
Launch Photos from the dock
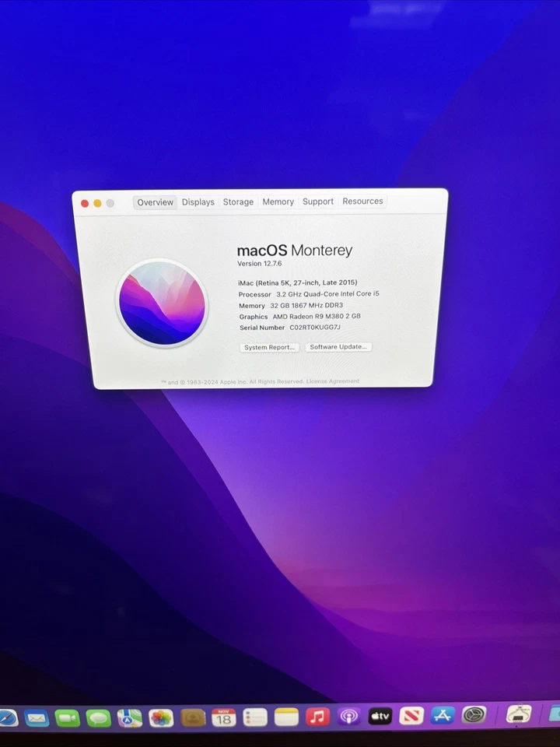point(161,717)
